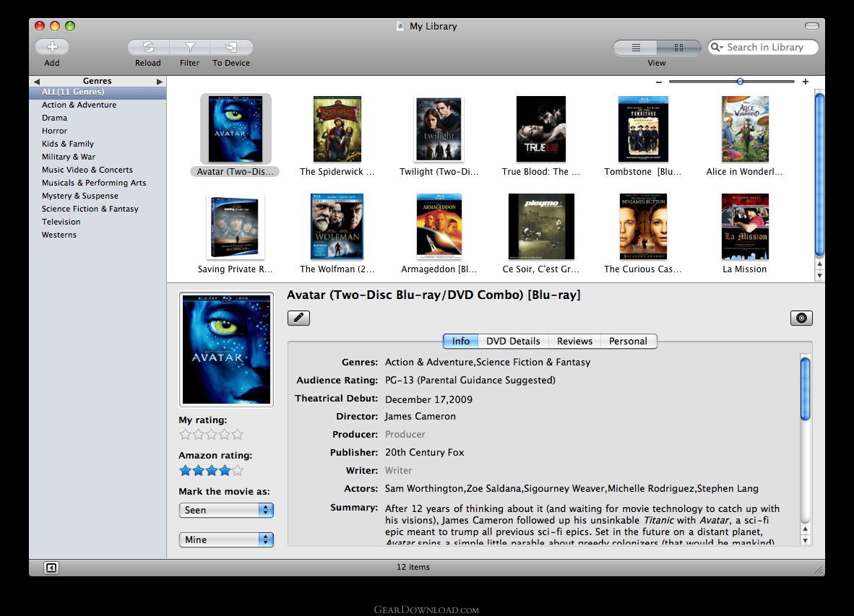Open the Reviews tab
The image size is (854, 616).
click(574, 341)
